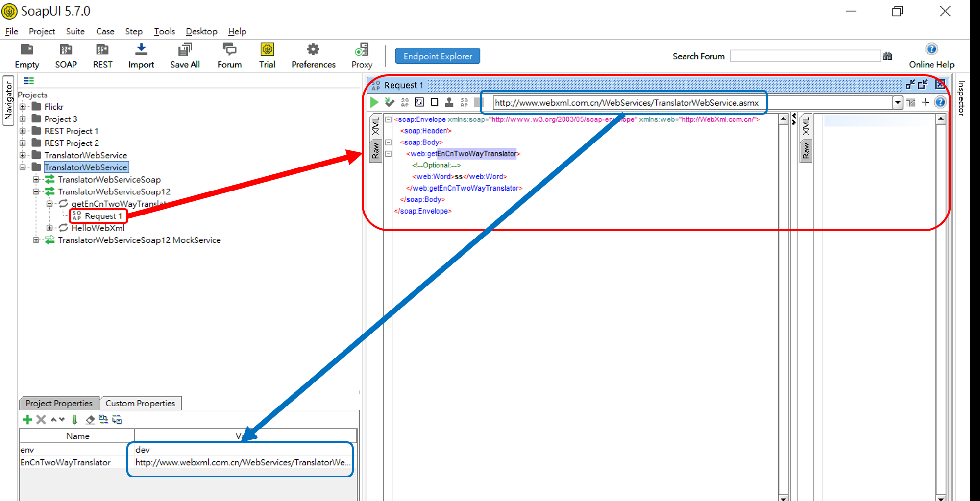Submit the request with the green play button

(x=374, y=102)
